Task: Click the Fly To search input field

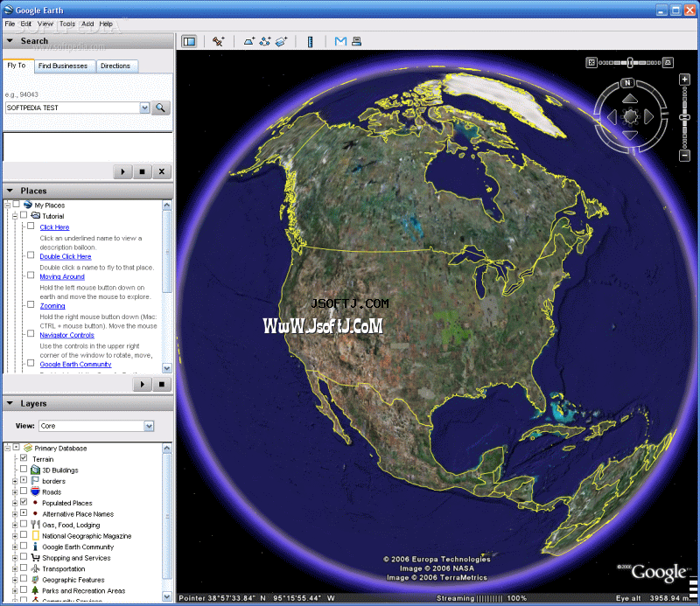Action: click(73, 108)
